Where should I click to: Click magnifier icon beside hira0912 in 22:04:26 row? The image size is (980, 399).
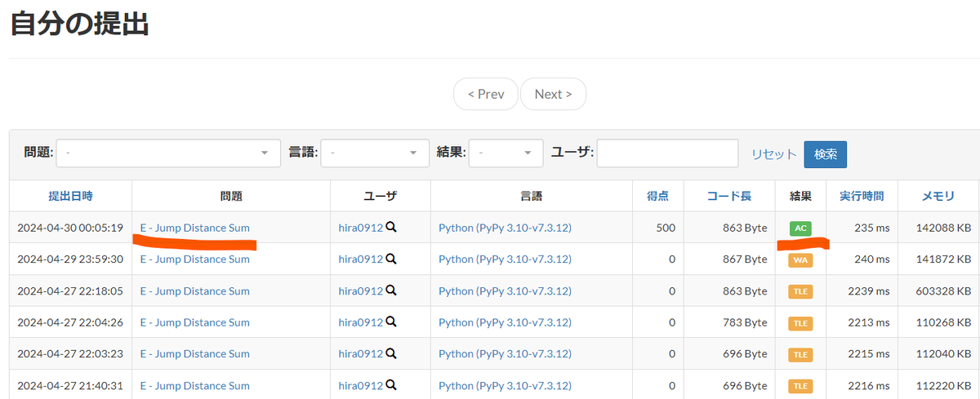tap(391, 322)
